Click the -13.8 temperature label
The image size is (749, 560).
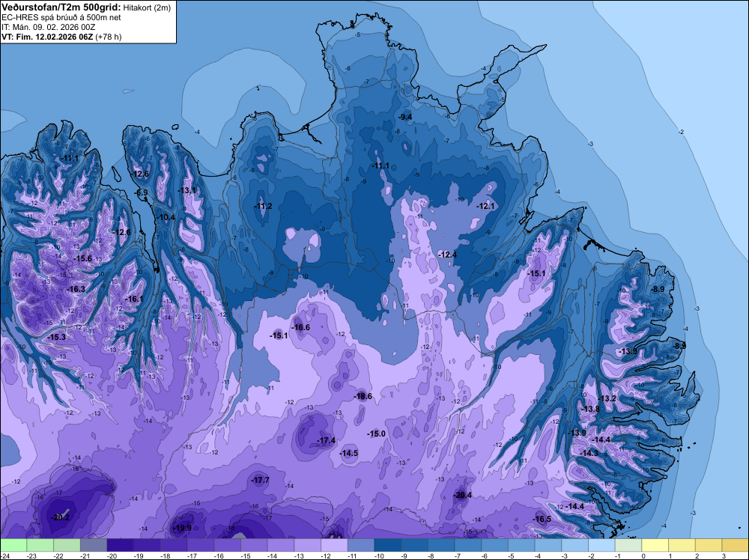(590, 409)
